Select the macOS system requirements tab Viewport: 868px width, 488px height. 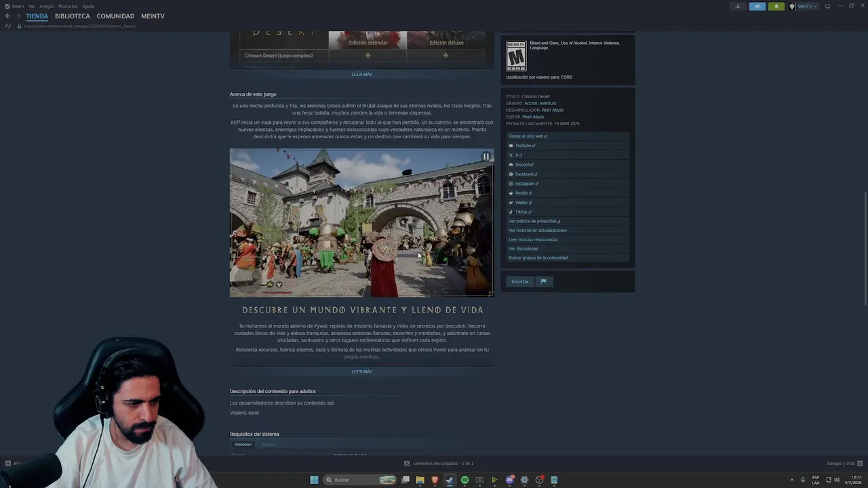coord(269,445)
